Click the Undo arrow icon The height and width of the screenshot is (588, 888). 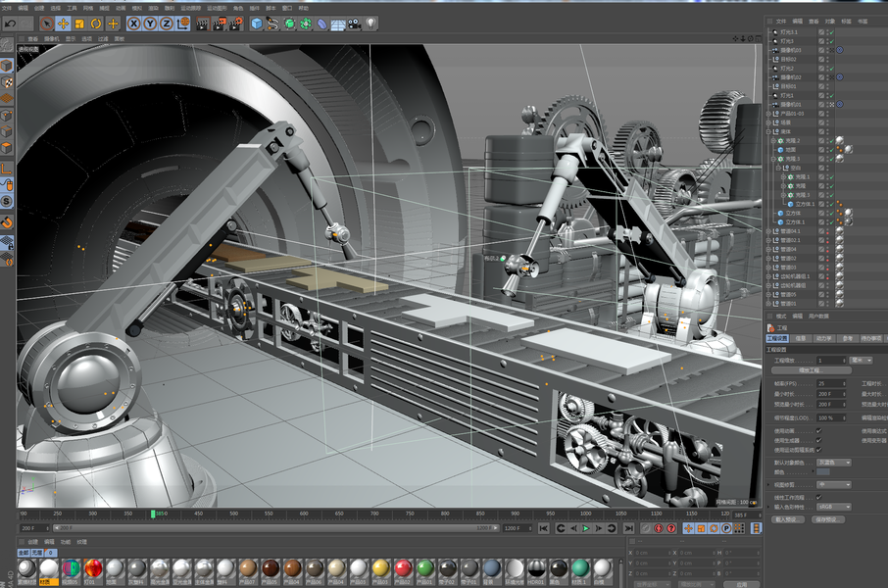click(9, 23)
